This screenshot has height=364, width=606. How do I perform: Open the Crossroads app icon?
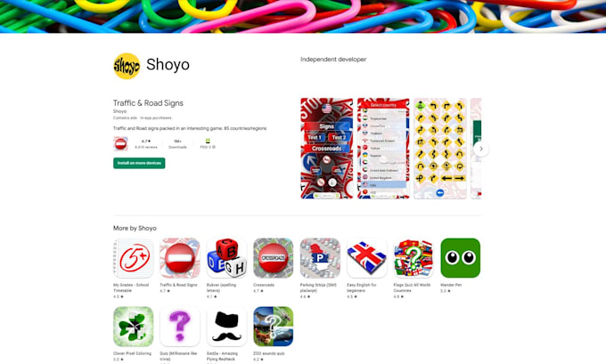click(274, 258)
